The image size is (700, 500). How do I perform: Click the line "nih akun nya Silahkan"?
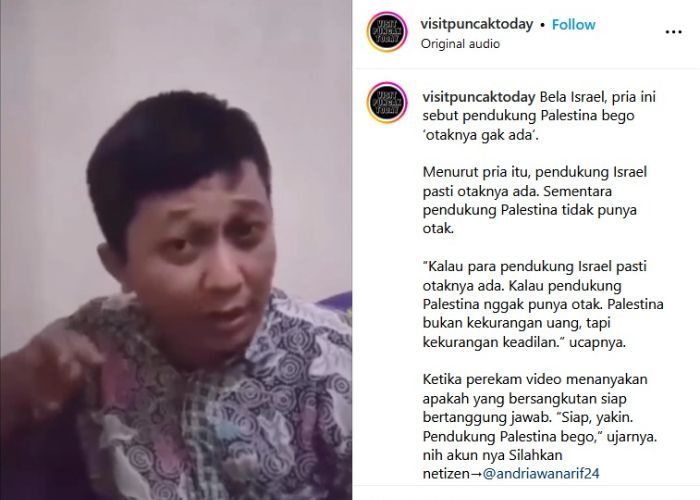492,455
